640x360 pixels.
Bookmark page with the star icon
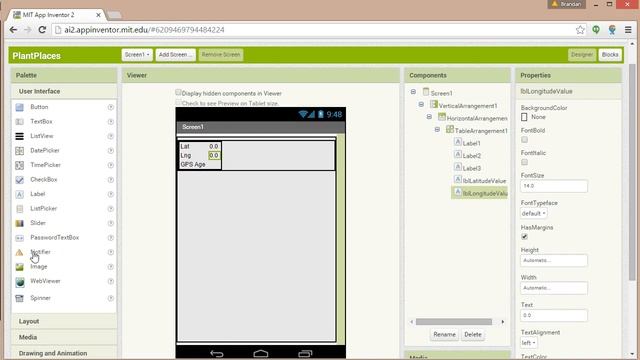click(x=580, y=30)
